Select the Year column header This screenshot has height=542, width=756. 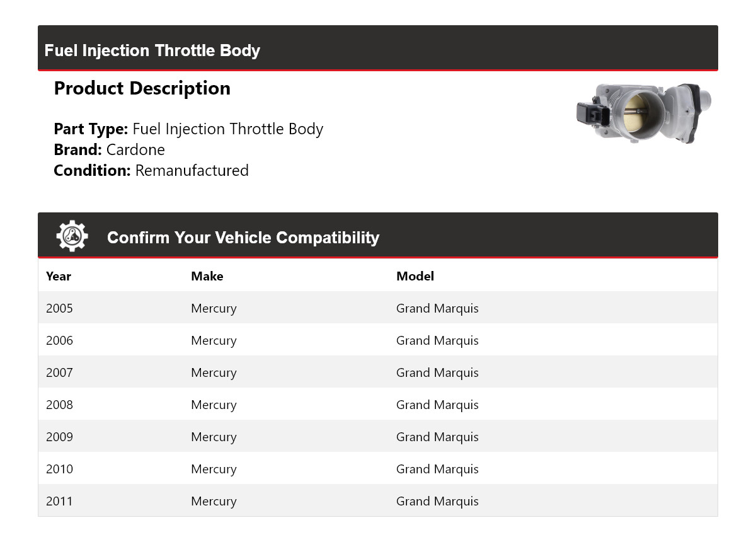pos(59,276)
